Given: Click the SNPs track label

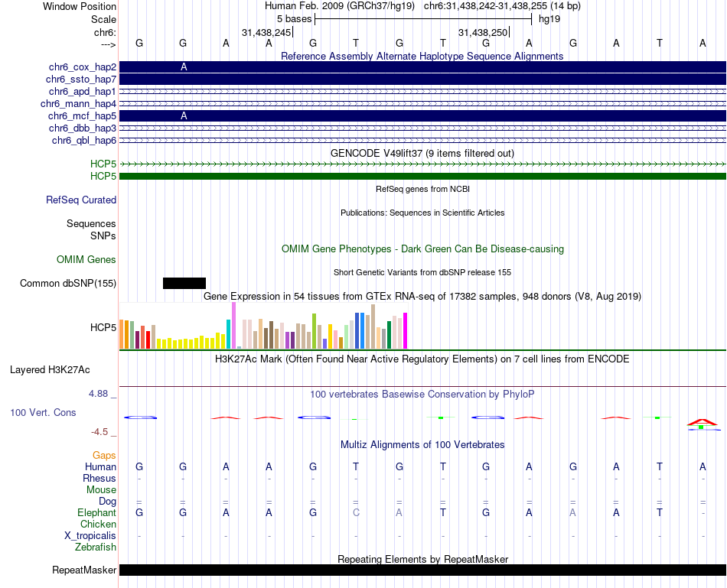Looking at the screenshot, I should tap(103, 236).
